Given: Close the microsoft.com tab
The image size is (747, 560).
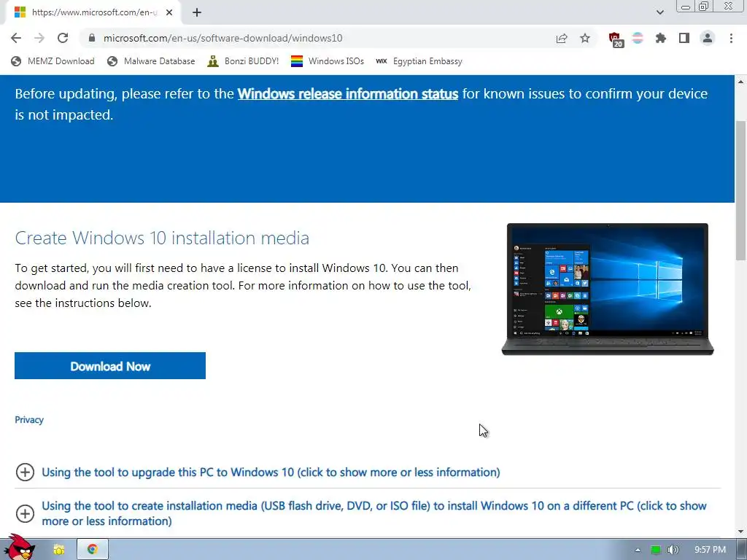Looking at the screenshot, I should coord(169,12).
